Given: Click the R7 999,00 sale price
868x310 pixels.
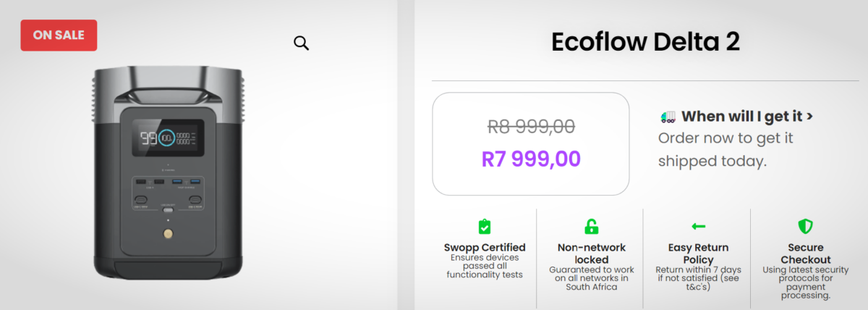Looking at the screenshot, I should tap(531, 159).
